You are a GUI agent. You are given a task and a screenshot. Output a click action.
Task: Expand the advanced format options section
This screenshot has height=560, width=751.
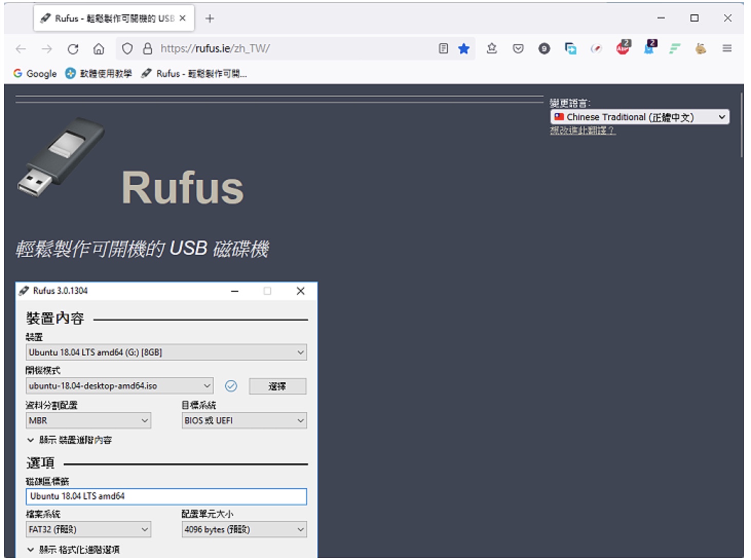pyautogui.click(x=73, y=550)
